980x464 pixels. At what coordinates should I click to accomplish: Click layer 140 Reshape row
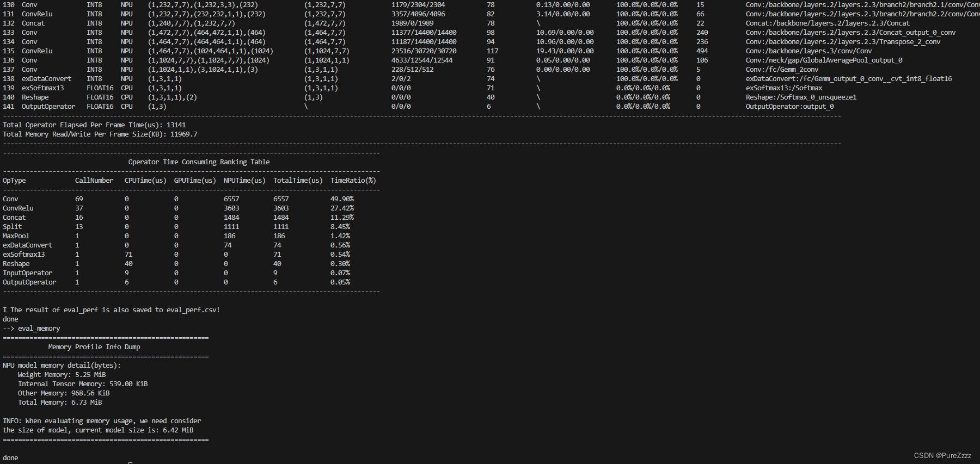[x=430, y=97]
